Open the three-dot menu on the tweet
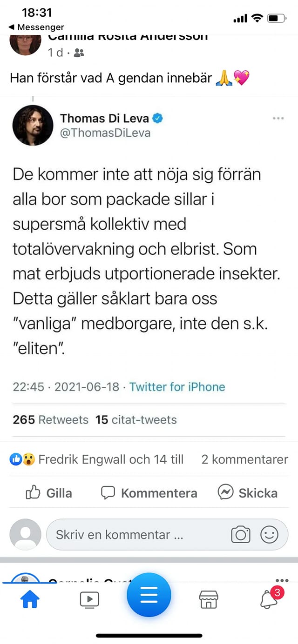 (x=278, y=118)
